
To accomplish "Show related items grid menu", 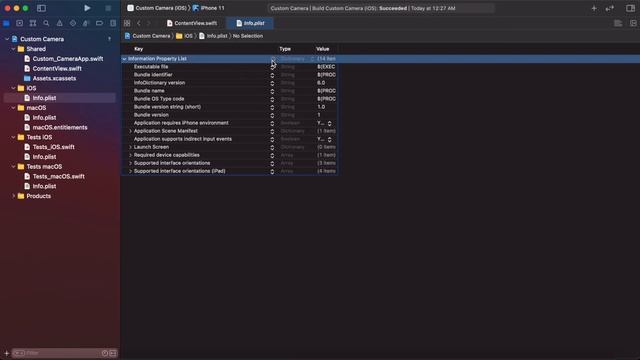I will (x=127, y=23).
